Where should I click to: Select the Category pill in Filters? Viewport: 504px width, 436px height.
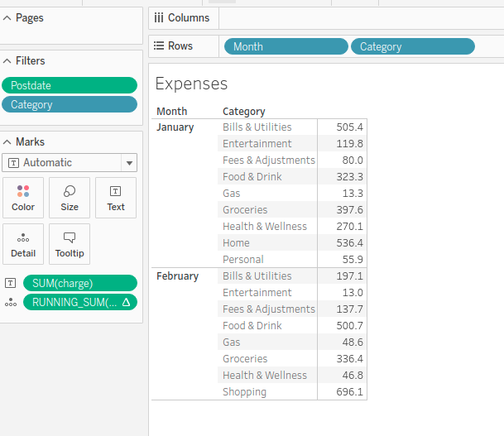(x=70, y=105)
